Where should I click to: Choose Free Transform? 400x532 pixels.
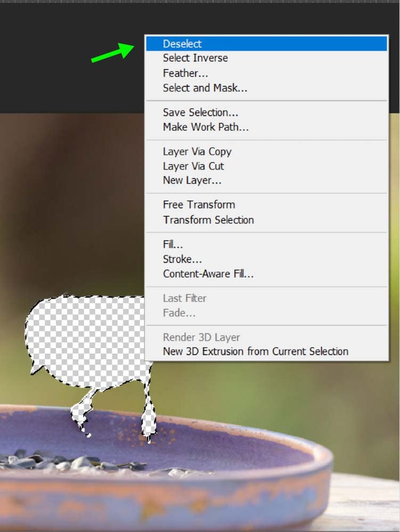pos(266,205)
